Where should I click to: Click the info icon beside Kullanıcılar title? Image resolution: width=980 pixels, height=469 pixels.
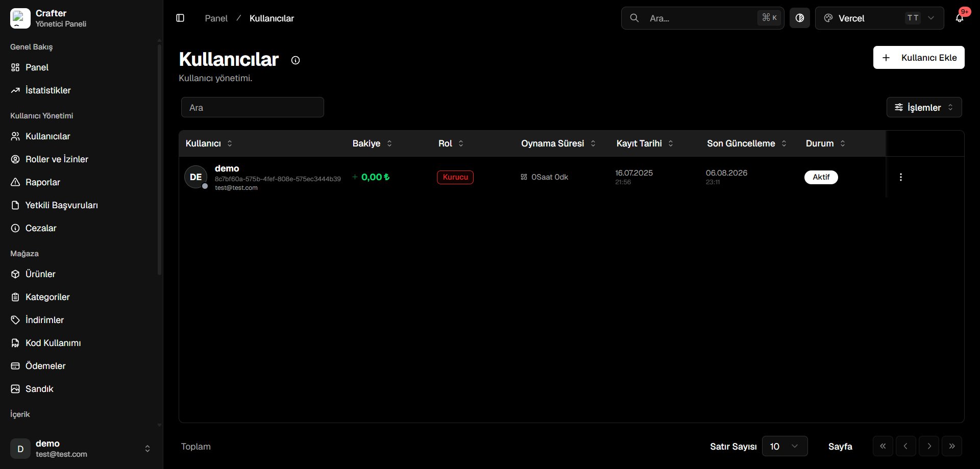[296, 60]
